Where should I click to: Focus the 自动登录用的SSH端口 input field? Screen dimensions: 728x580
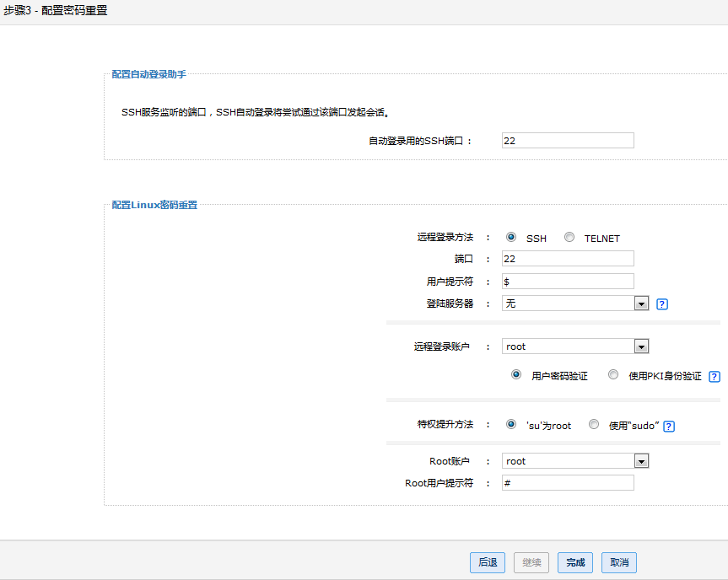567,141
